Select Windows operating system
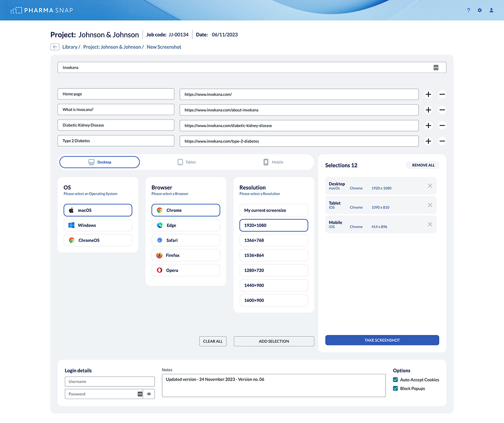This screenshot has height=423, width=504. pyautogui.click(x=98, y=225)
